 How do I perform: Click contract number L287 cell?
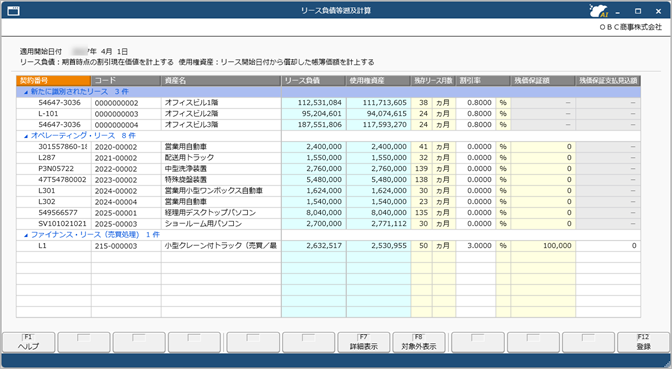54,158
